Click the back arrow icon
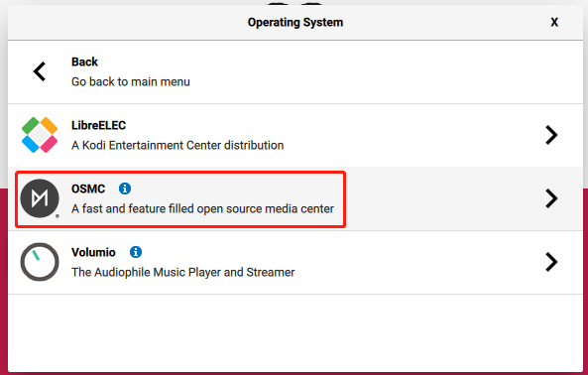Image resolution: width=588 pixels, height=375 pixels. coord(40,71)
